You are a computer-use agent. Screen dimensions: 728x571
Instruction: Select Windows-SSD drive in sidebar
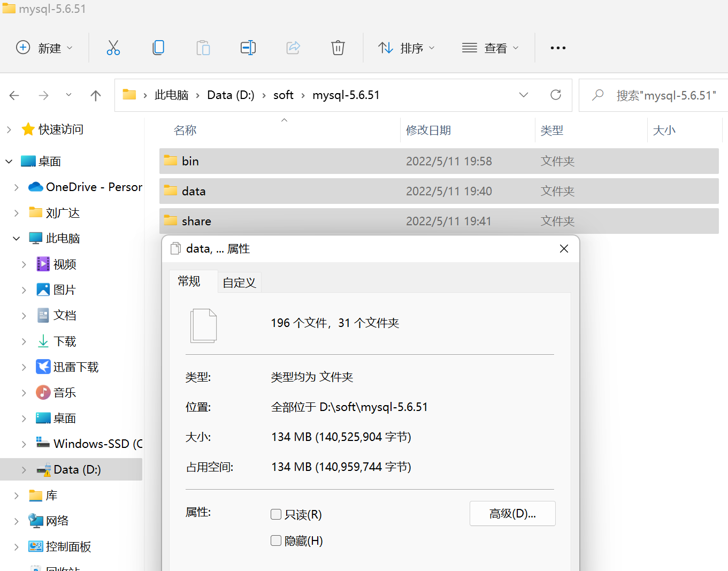click(x=89, y=444)
